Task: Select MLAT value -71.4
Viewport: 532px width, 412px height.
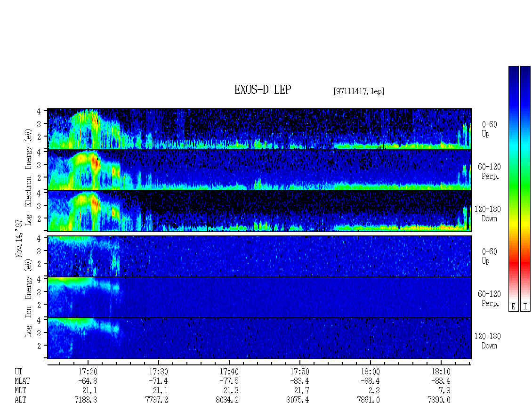Action: tap(159, 381)
